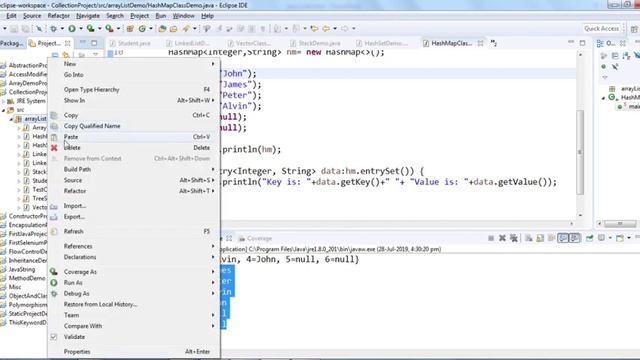Screen dimensions: 640x360
Task: Open the Navigate menu in menu bar
Action: point(88,16)
